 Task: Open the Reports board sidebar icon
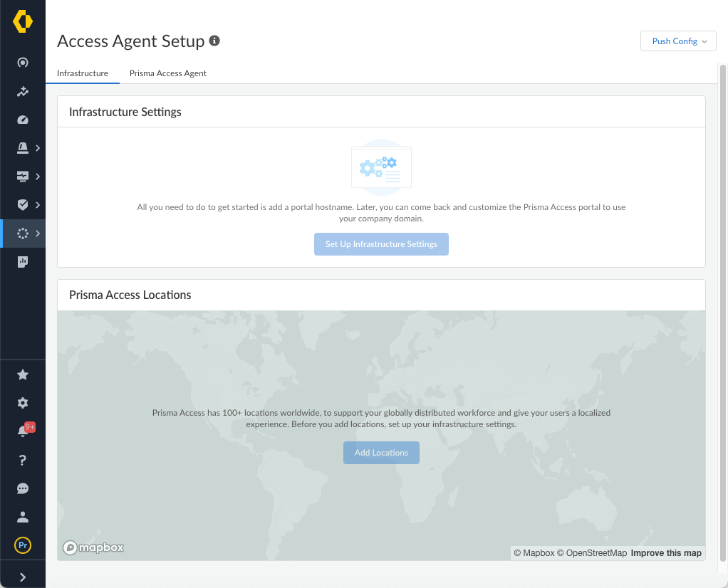pos(22,262)
